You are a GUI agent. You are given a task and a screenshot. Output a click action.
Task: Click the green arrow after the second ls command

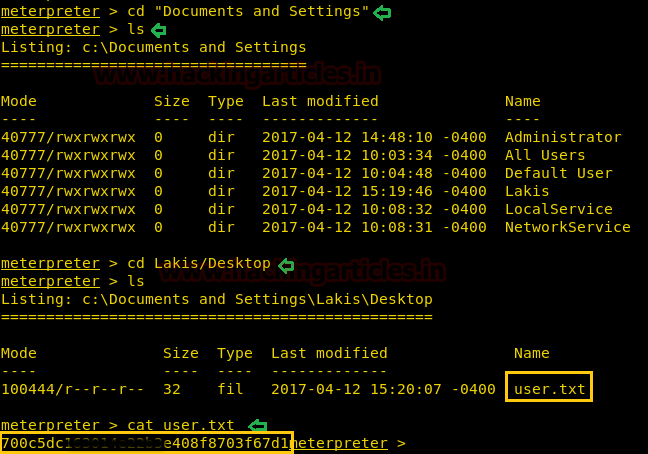tap(158, 282)
